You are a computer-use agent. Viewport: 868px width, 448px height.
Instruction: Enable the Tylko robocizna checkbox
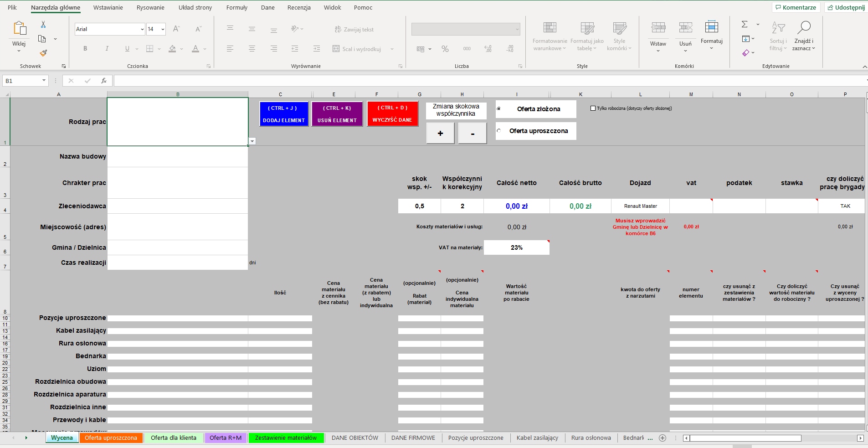pyautogui.click(x=593, y=108)
